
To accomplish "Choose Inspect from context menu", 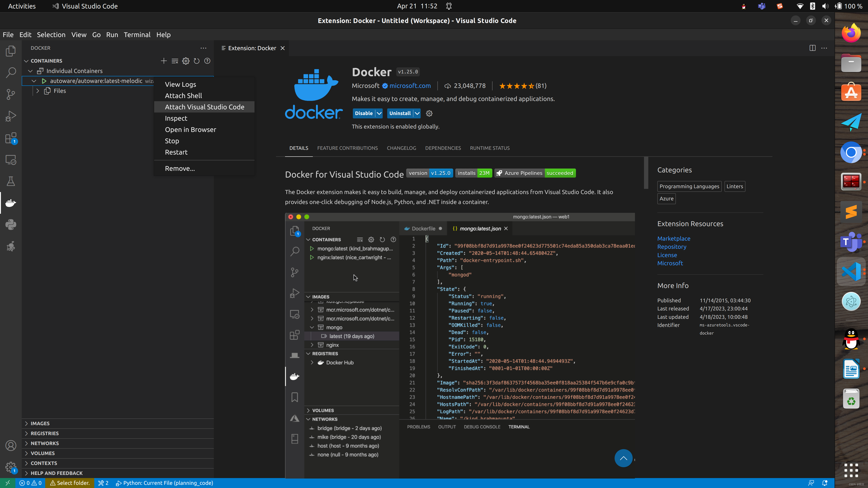I will [204, 119].
